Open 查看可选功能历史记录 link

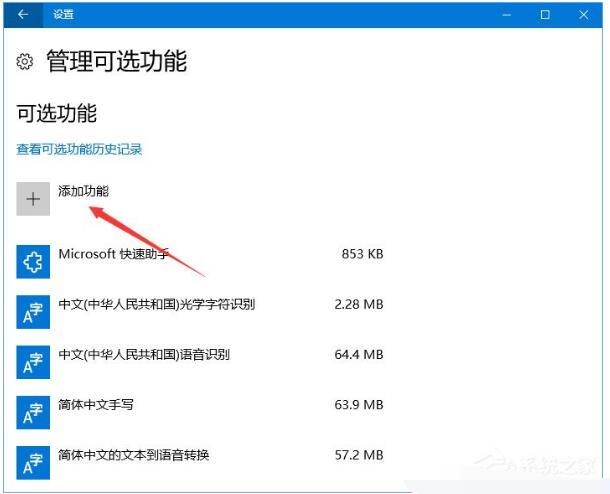79,149
